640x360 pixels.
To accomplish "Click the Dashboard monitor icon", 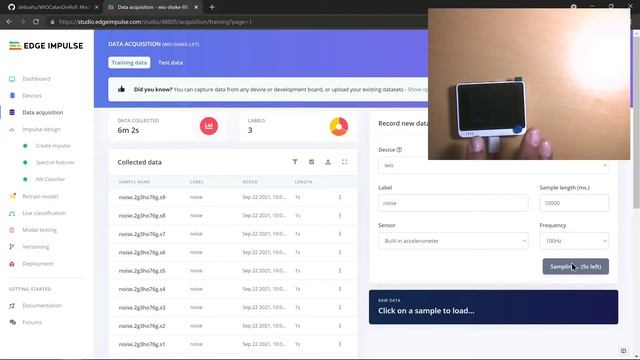I will tap(12, 79).
